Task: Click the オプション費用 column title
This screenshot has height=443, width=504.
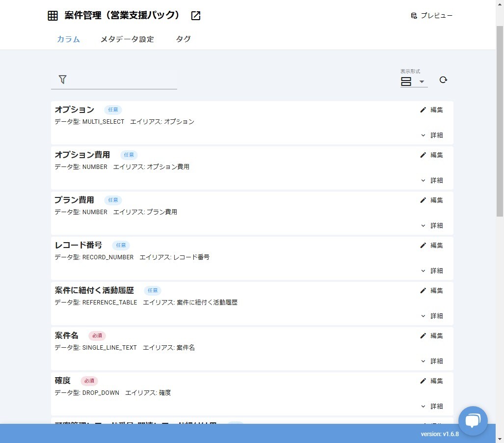Action: pos(82,155)
